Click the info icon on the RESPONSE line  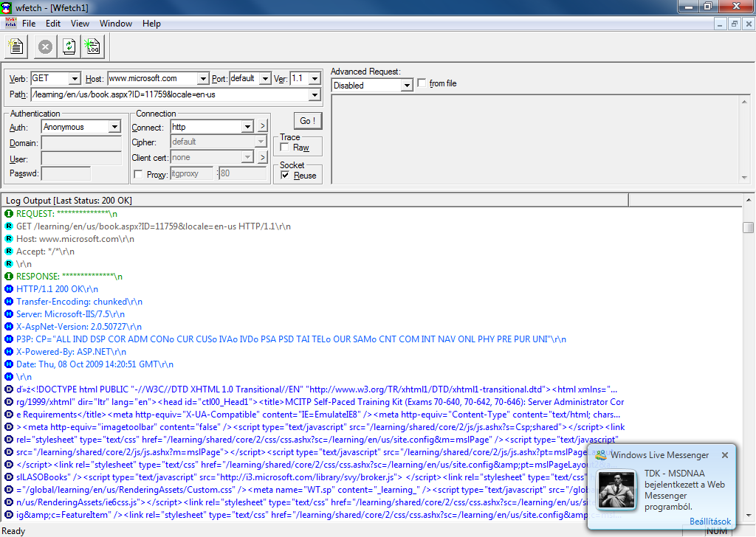click(9, 276)
